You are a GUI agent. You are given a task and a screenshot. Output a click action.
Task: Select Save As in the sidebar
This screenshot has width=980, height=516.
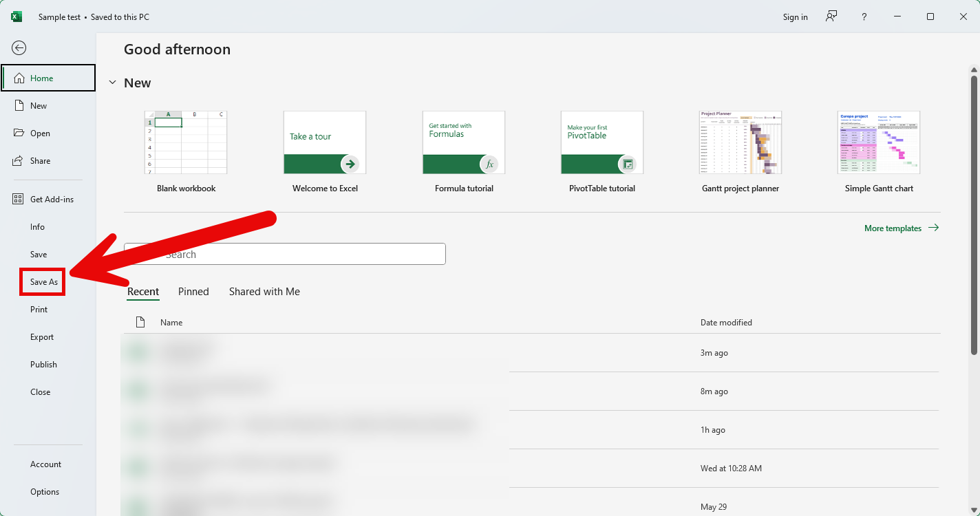click(x=43, y=282)
